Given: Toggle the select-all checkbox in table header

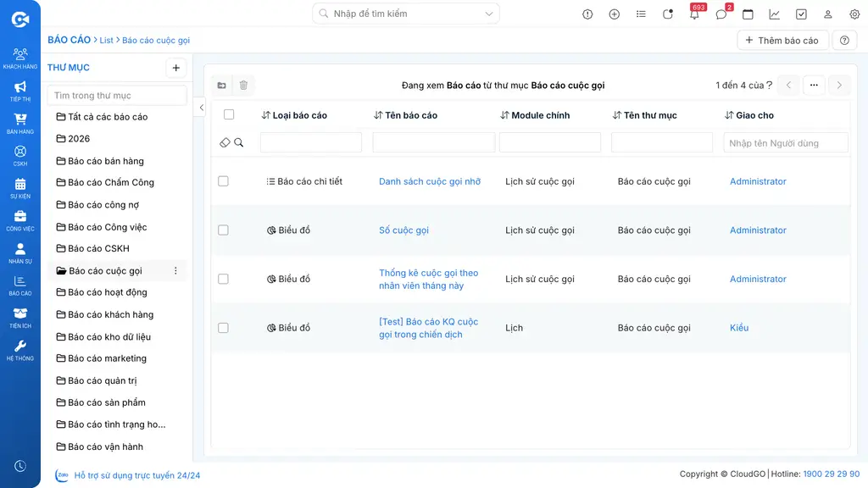Looking at the screenshot, I should pyautogui.click(x=229, y=114).
